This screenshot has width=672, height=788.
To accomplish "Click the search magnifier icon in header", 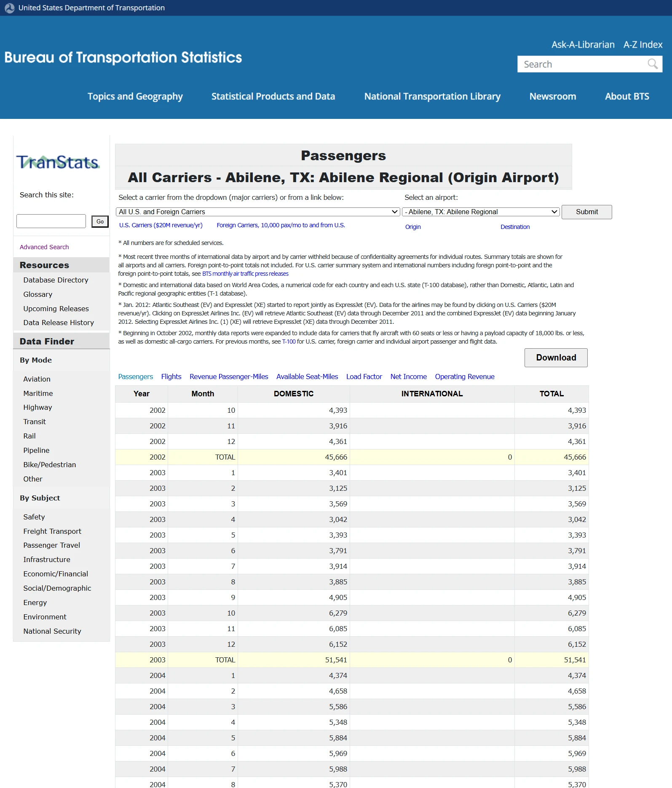I will tap(653, 64).
